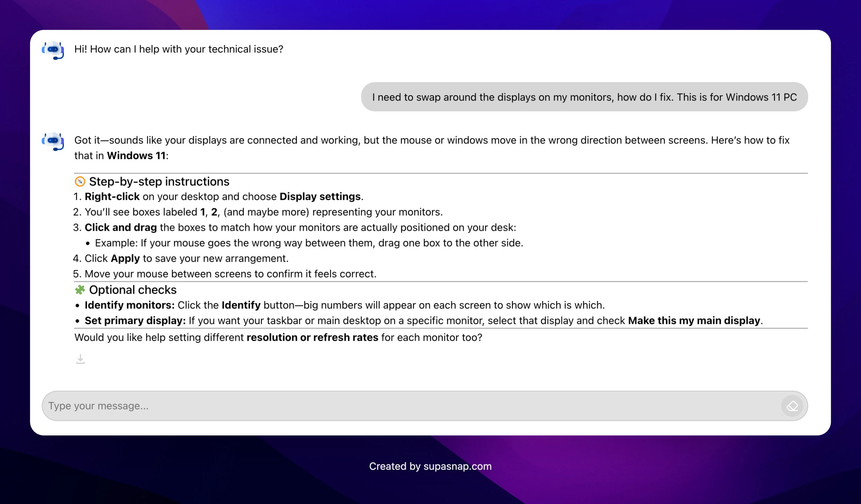Click the download icon below the bot's response
This screenshot has height=504, width=861.
[80, 359]
